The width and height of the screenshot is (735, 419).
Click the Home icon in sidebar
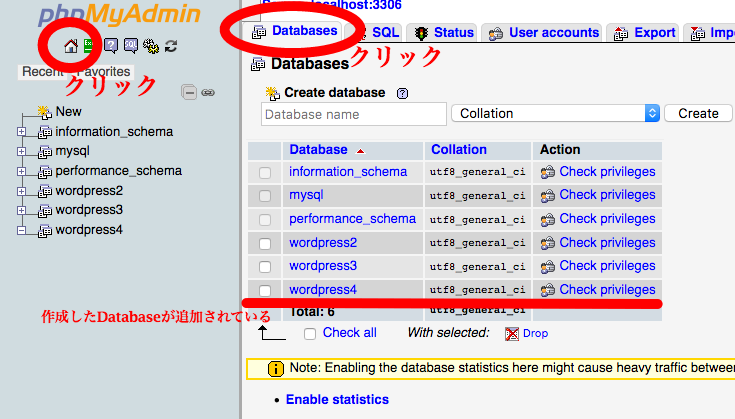tap(71, 46)
